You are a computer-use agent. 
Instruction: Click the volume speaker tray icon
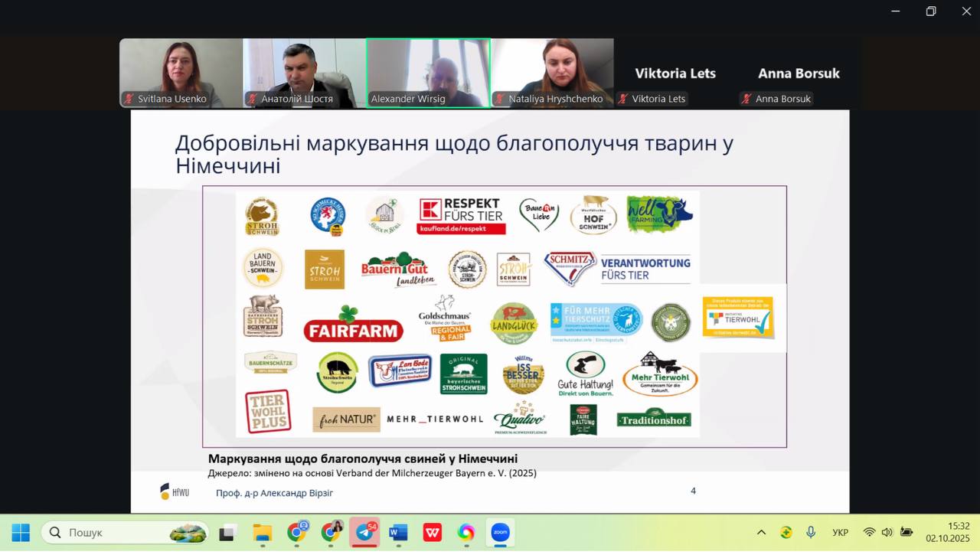[x=887, y=533]
